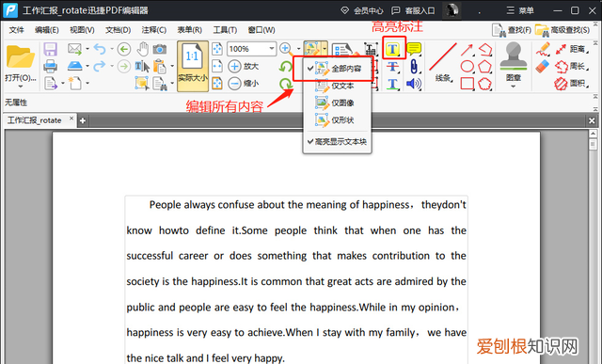Toggle 高亮显示文本块 checkbox option

point(337,142)
